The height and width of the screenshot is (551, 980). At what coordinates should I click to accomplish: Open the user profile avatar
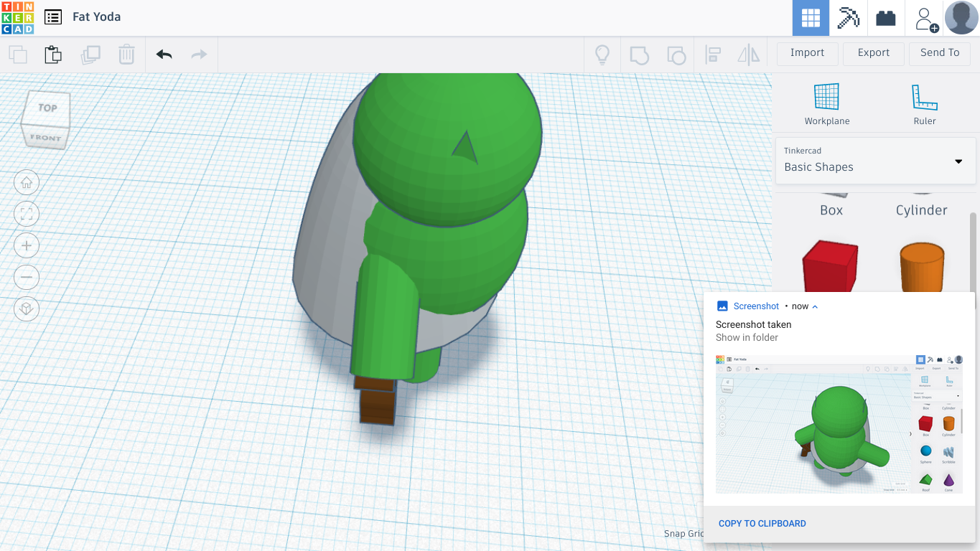click(x=961, y=18)
